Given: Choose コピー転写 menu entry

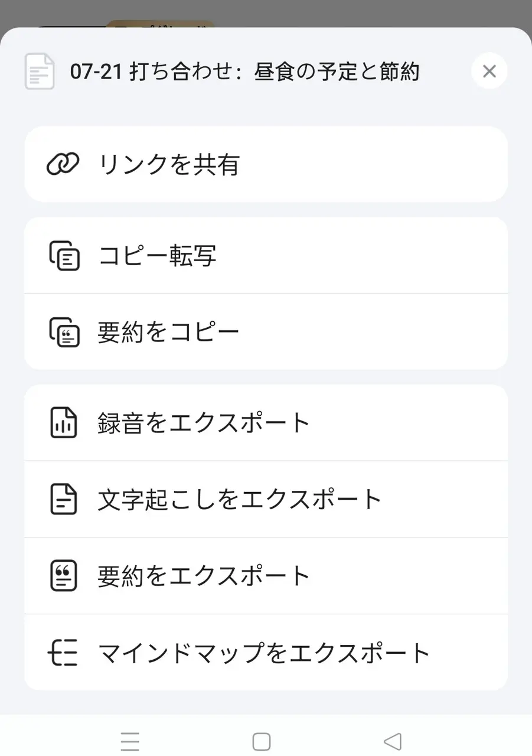Looking at the screenshot, I should click(157, 256).
